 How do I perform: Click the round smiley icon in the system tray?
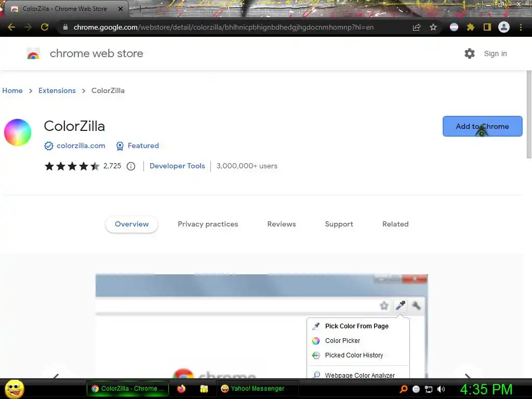point(416,389)
